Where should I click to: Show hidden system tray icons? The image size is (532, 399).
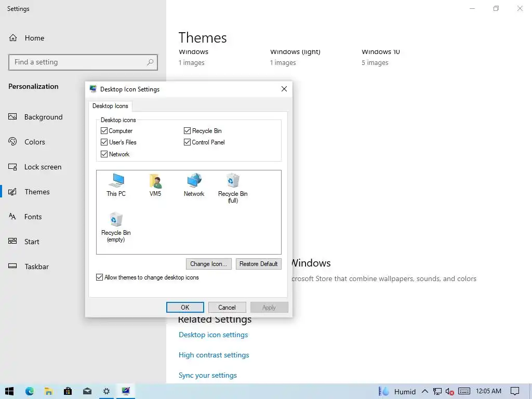[x=425, y=392]
